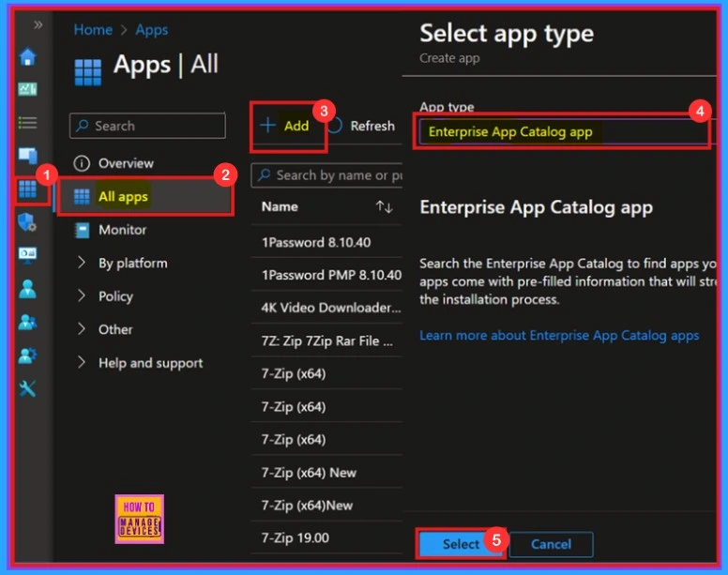Open the All services list icon in the sidebar

tap(28, 123)
